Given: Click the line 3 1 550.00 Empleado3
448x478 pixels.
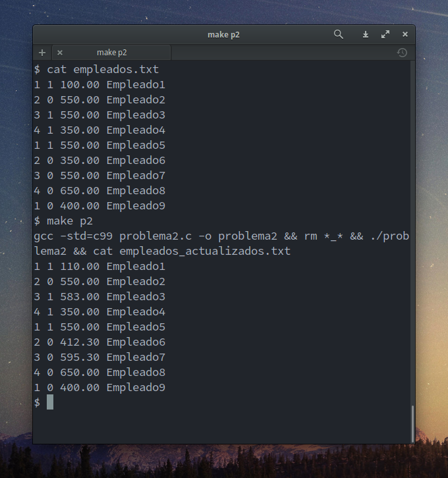Looking at the screenshot, I should pos(99,115).
